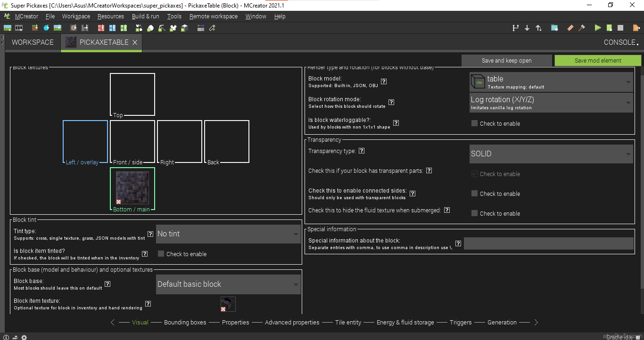Go to the Triggers page
The height and width of the screenshot is (340, 644).
461,323
